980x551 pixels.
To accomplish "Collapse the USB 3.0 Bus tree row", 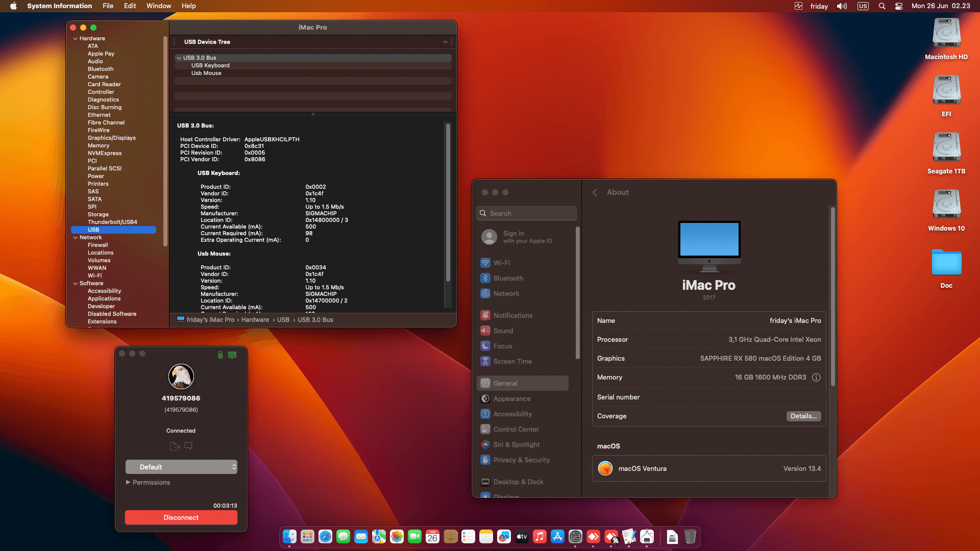I will pos(179,58).
